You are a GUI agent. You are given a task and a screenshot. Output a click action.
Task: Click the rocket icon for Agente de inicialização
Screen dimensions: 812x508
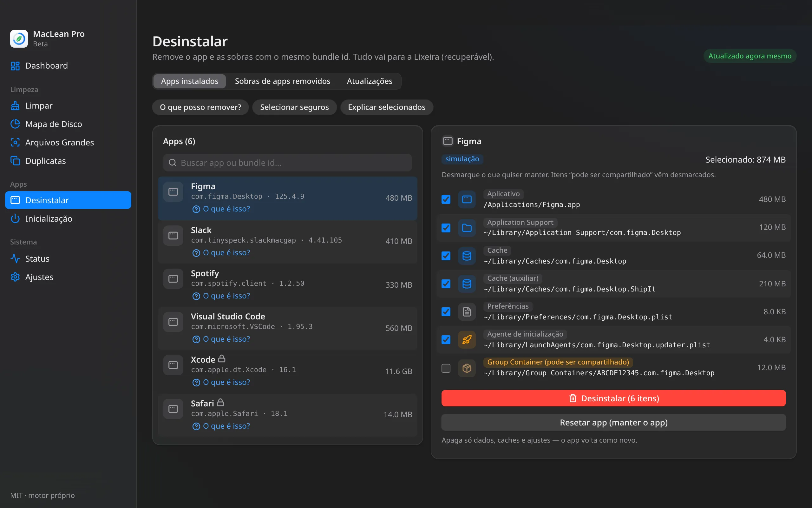click(467, 340)
